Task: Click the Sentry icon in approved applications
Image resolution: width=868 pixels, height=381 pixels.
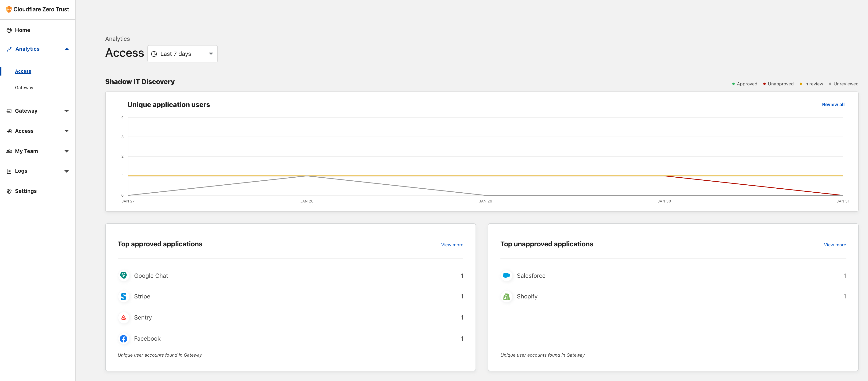Action: point(124,317)
